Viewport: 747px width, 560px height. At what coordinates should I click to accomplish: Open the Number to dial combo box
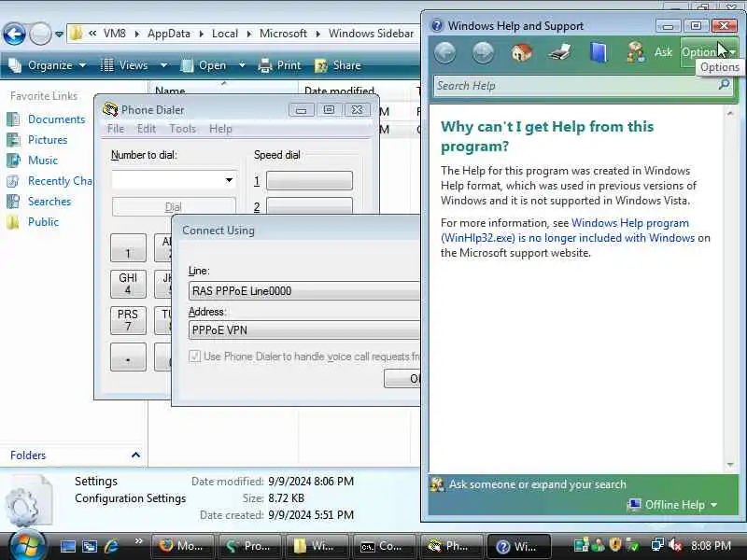(x=174, y=180)
